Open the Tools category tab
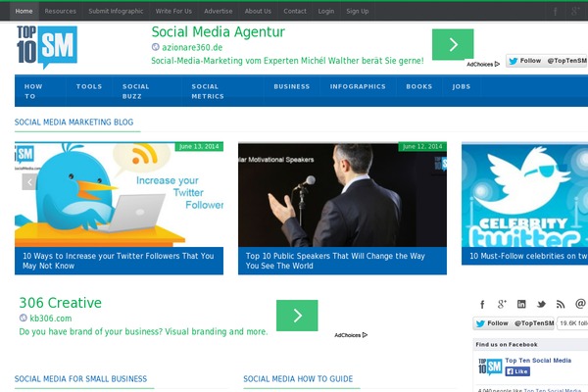The height and width of the screenshot is (392, 588). point(89,86)
